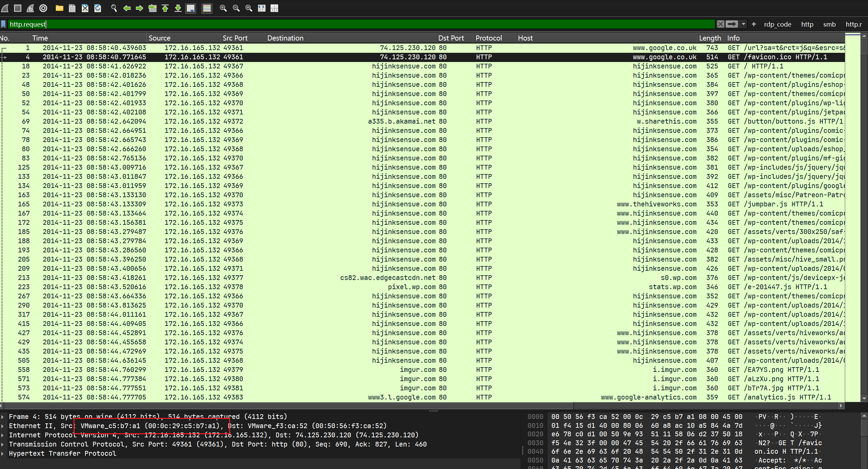Close this capture file icon
The height and width of the screenshot is (469, 868).
point(85,8)
